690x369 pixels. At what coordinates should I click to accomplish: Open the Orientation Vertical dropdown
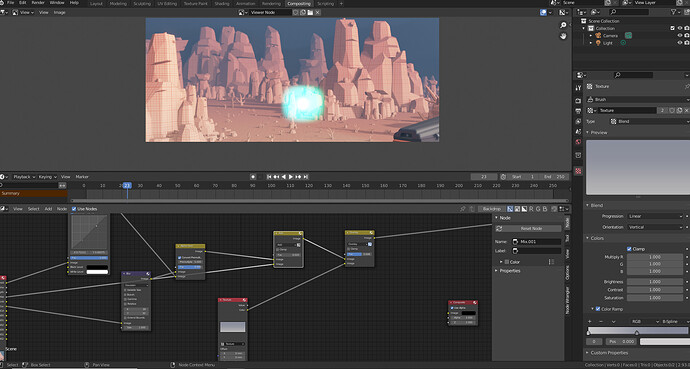coord(655,227)
